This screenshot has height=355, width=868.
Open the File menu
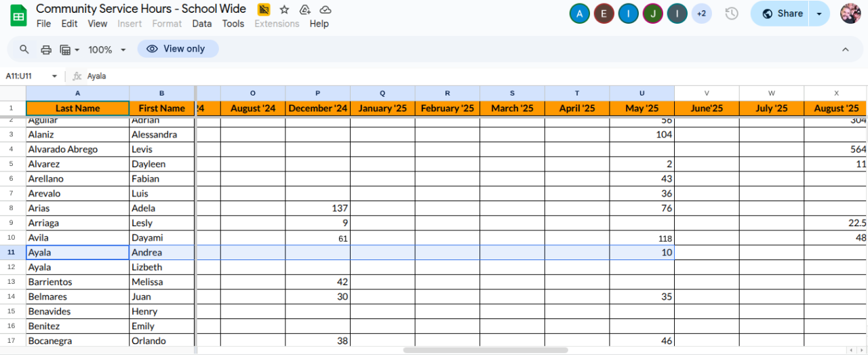tap(43, 23)
